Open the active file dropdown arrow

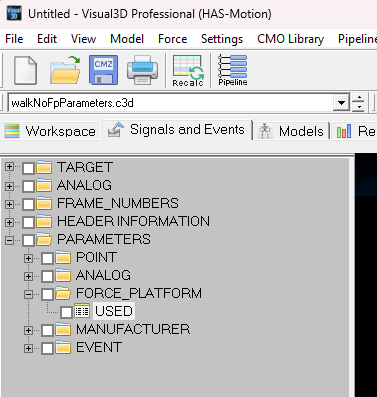tap(341, 103)
